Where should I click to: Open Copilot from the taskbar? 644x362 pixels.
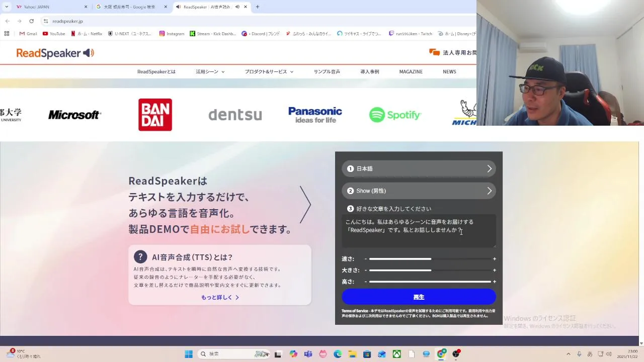[x=293, y=354]
